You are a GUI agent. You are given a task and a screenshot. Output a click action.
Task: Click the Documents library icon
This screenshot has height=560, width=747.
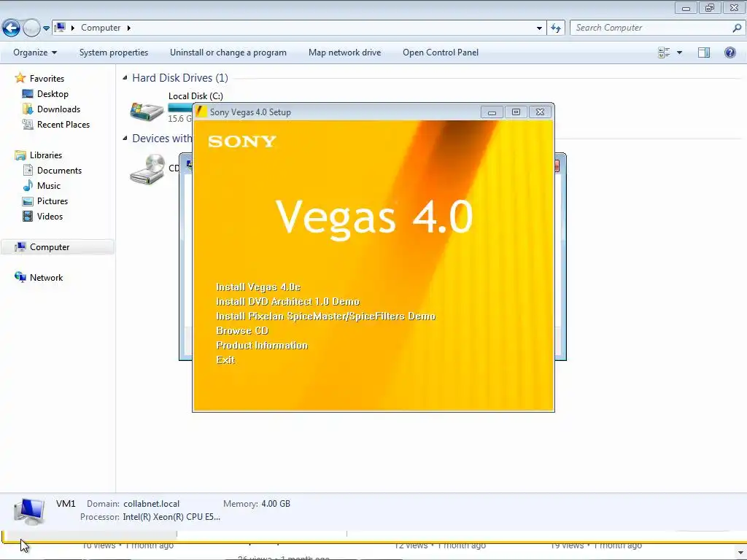pos(28,170)
